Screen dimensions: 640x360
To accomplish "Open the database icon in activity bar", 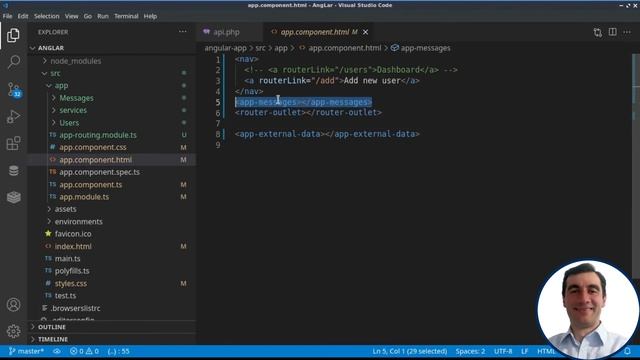I will click(13, 171).
